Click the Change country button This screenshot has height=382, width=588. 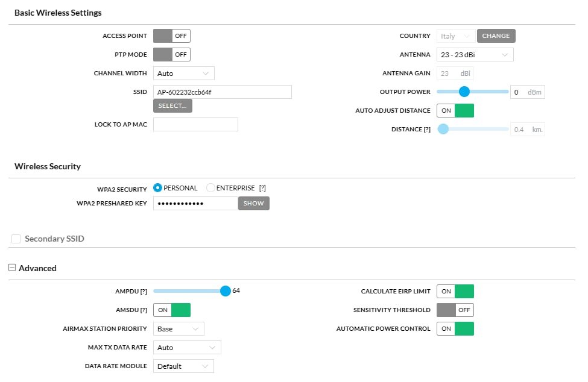click(496, 36)
